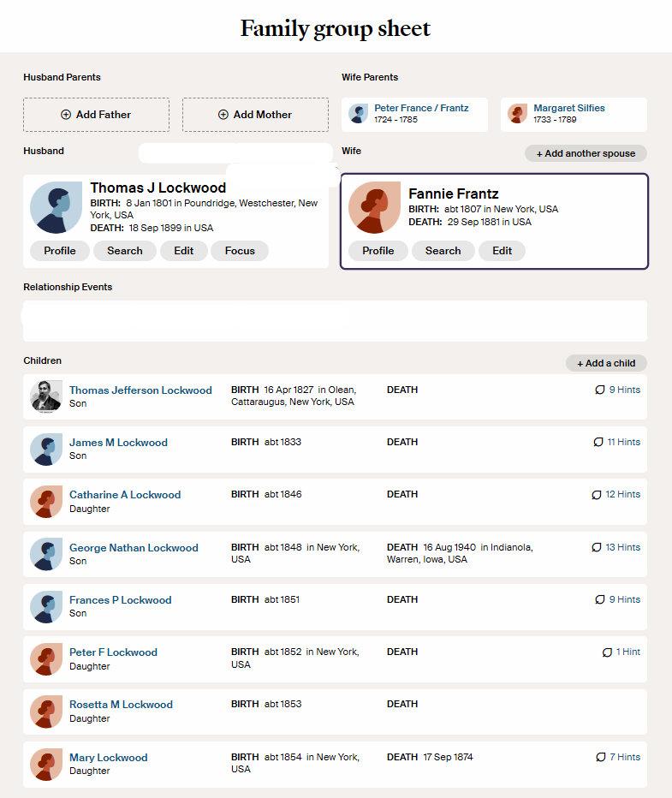The width and height of the screenshot is (672, 798).
Task: Click Rosetta M Lockwood's avatar icon
Action: pos(45,712)
